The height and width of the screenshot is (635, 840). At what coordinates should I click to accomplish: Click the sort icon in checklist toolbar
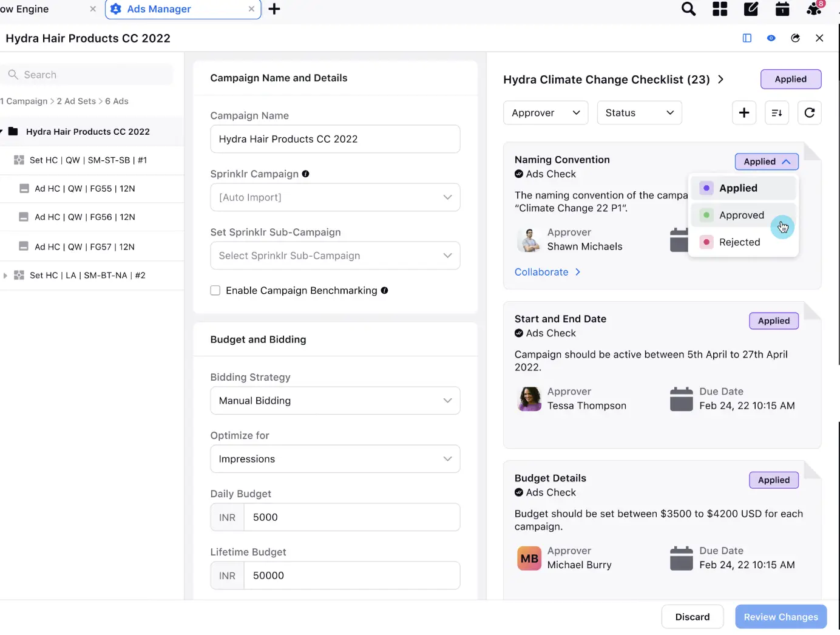777,113
